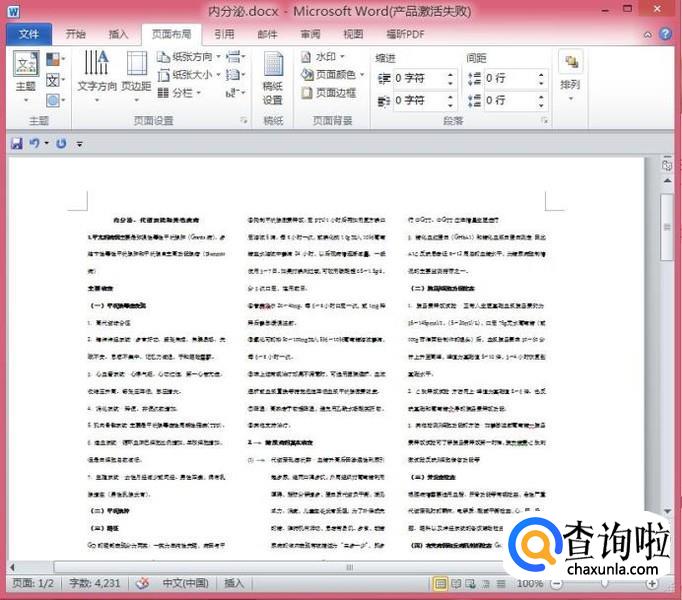682x600 pixels.
Task: Click the Word Help question mark icon
Action: tap(665, 34)
